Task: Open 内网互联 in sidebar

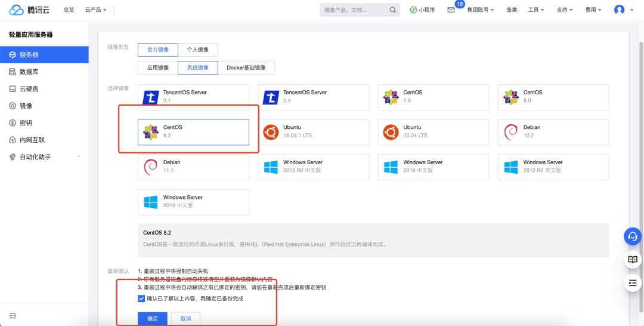Action: point(44,140)
